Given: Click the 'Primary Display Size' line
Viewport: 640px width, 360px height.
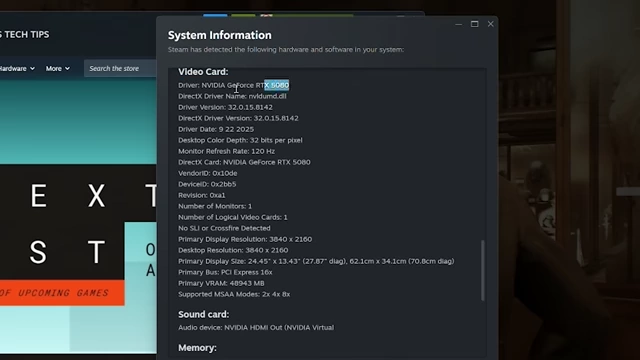Looking at the screenshot, I should pyautogui.click(x=316, y=262).
